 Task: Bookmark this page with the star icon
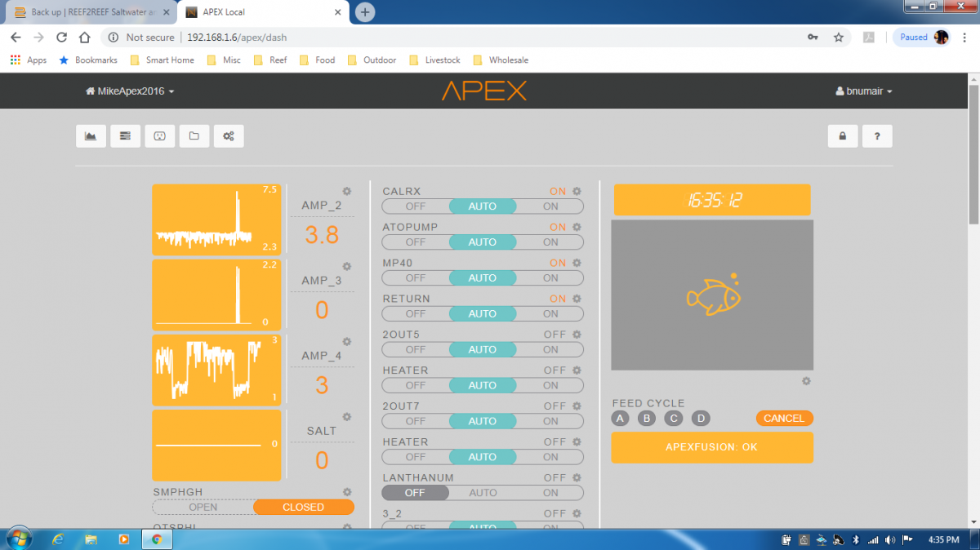tap(838, 38)
